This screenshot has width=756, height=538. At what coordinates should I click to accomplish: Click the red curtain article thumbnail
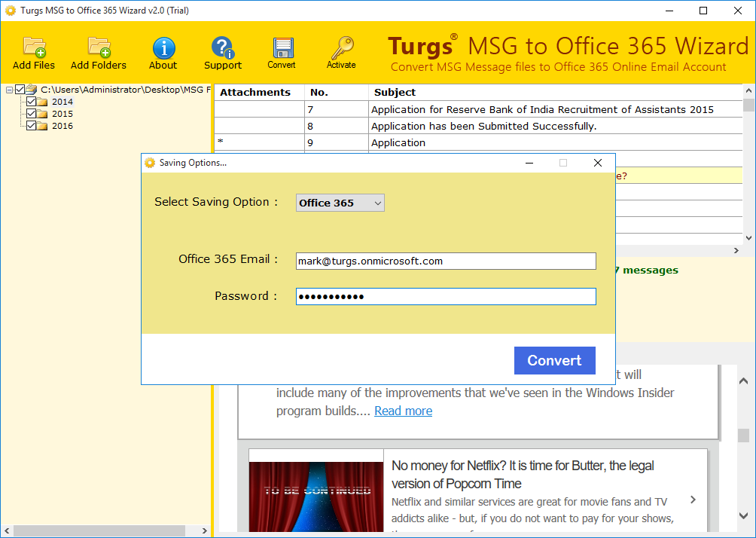point(316,497)
